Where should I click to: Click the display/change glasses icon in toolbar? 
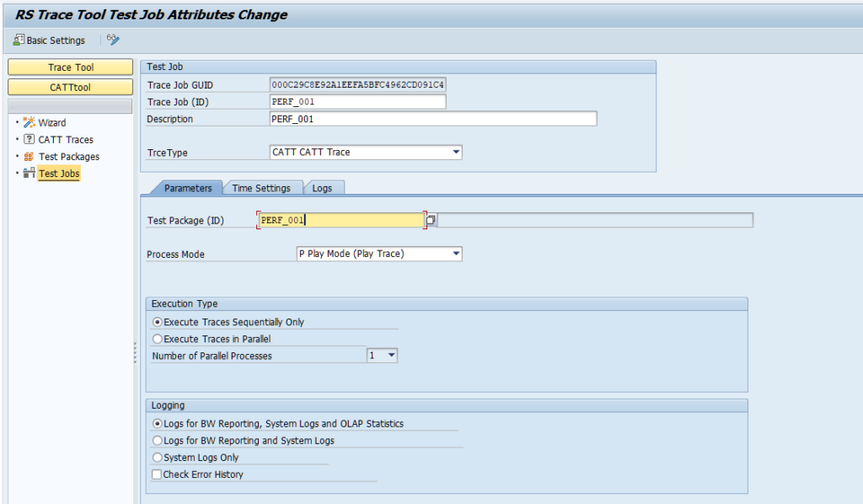tap(113, 40)
